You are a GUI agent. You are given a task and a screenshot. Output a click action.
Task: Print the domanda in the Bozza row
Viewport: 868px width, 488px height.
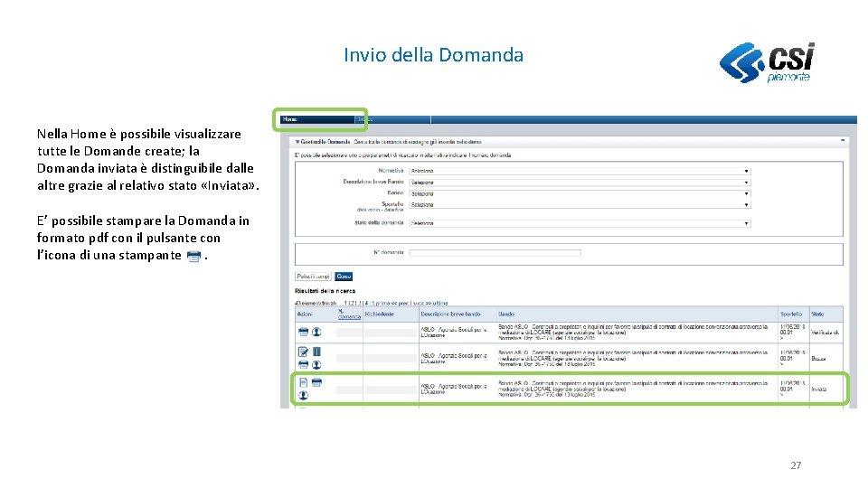pyautogui.click(x=304, y=364)
